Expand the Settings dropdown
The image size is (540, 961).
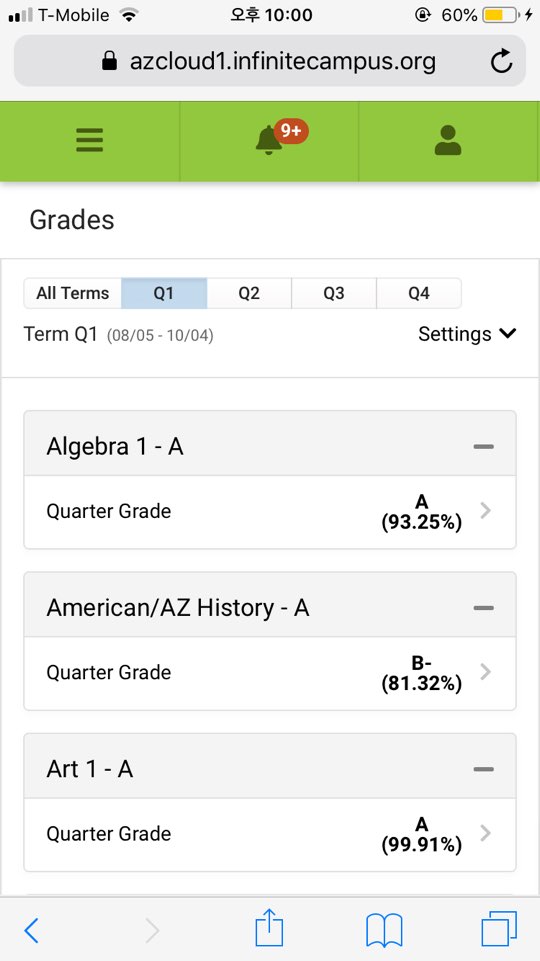click(467, 334)
